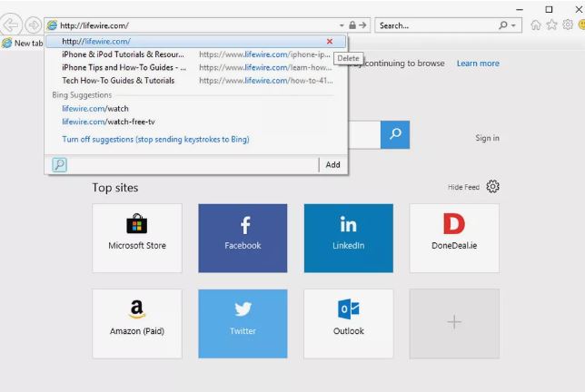The width and height of the screenshot is (585, 392).
Task: Open the Amazon (Paid) top site tile
Action: click(137, 323)
